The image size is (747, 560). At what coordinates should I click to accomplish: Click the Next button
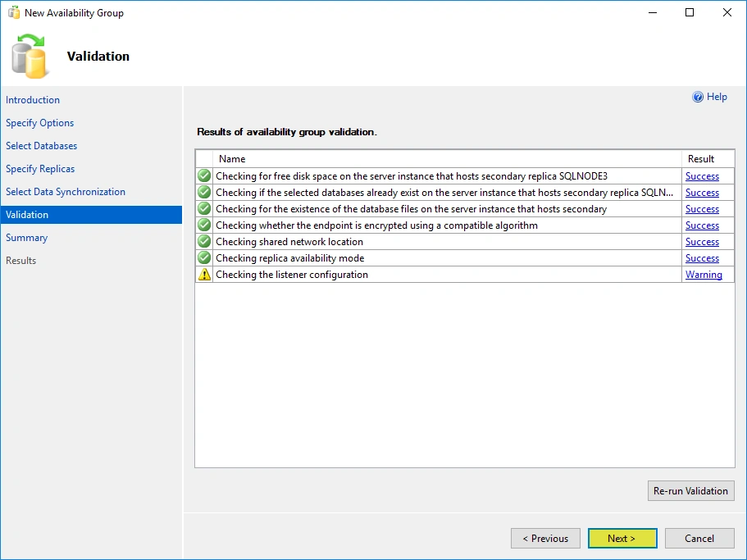(622, 539)
